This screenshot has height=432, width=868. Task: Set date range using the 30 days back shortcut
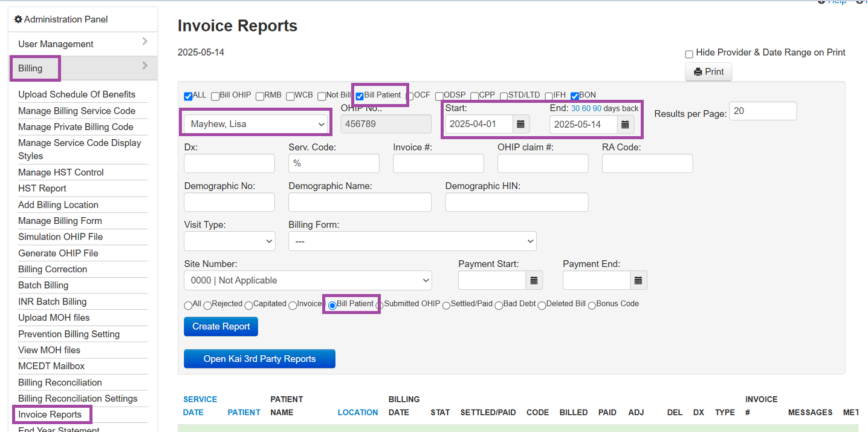(x=574, y=108)
